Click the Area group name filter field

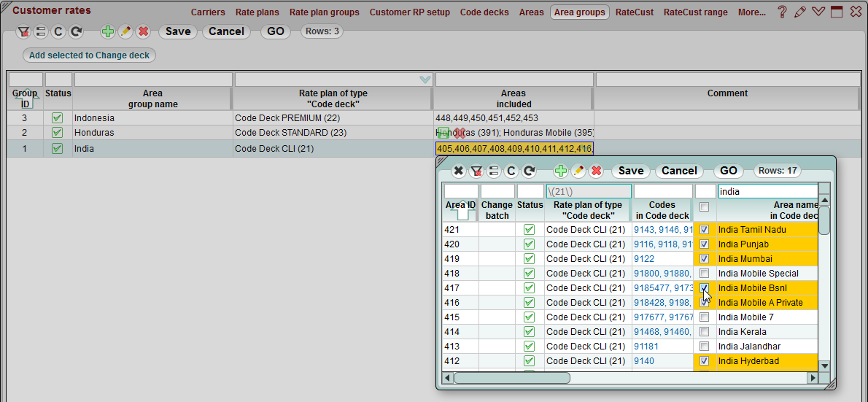coord(153,80)
